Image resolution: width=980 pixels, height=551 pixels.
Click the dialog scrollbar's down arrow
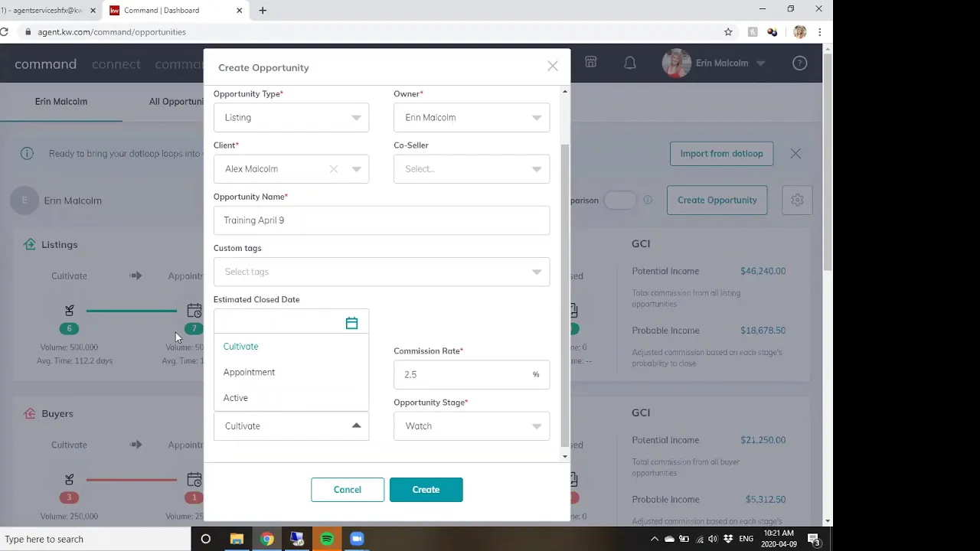pyautogui.click(x=565, y=457)
